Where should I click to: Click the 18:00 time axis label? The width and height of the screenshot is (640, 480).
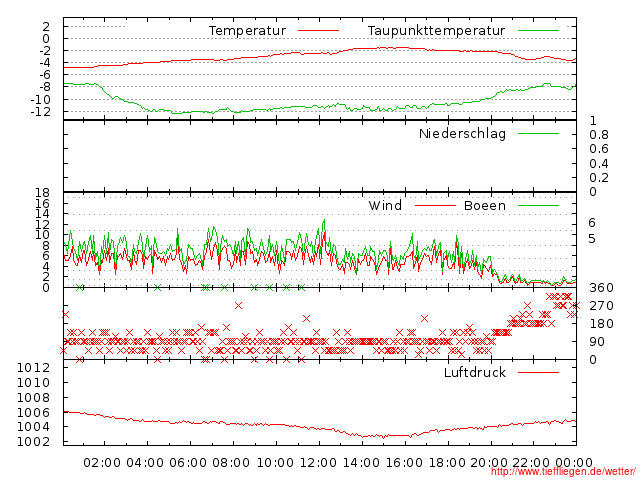(x=447, y=462)
